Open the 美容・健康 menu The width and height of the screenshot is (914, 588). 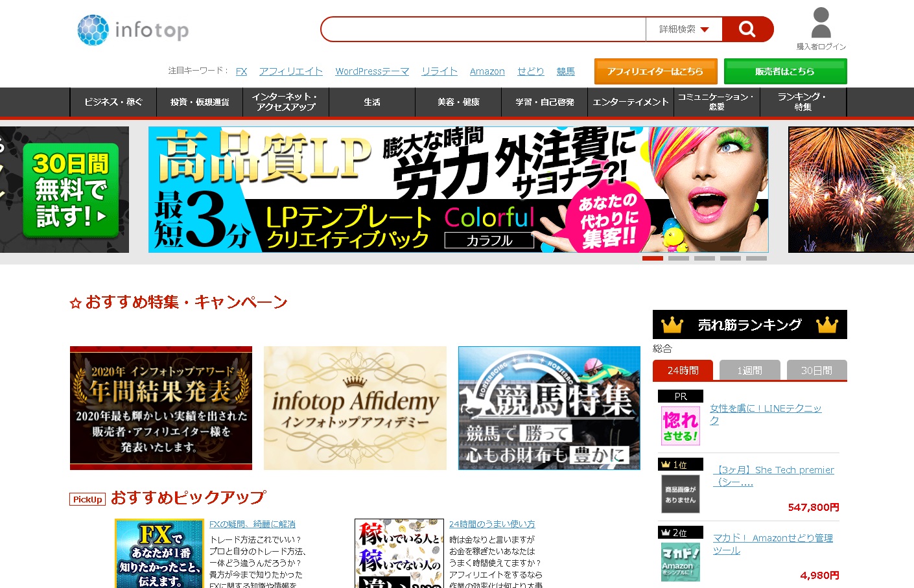458,102
